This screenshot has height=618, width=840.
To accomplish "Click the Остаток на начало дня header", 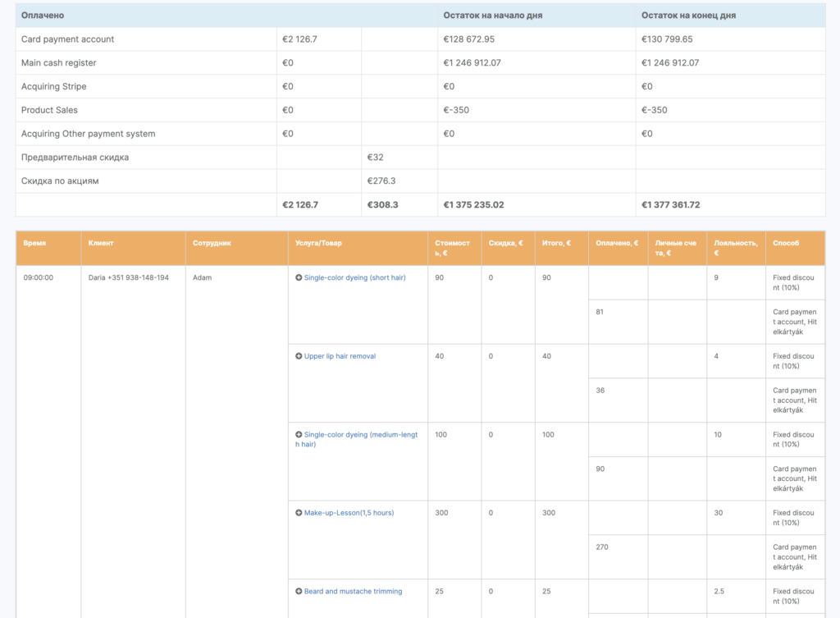I will pyautogui.click(x=493, y=16).
